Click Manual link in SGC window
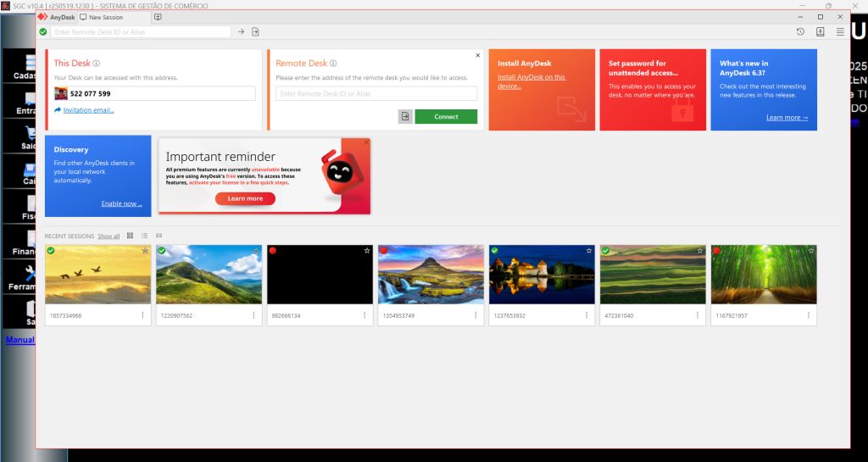Image resolution: width=868 pixels, height=462 pixels. tap(20, 340)
